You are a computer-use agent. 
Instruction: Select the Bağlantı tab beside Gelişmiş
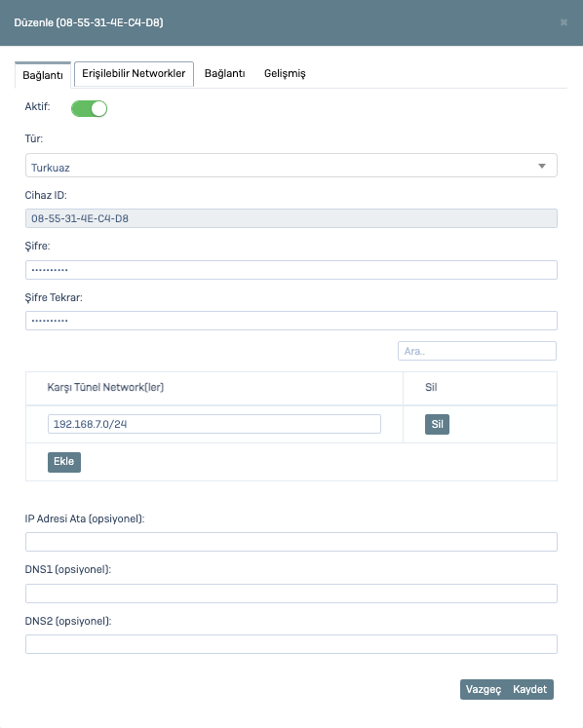coord(225,74)
